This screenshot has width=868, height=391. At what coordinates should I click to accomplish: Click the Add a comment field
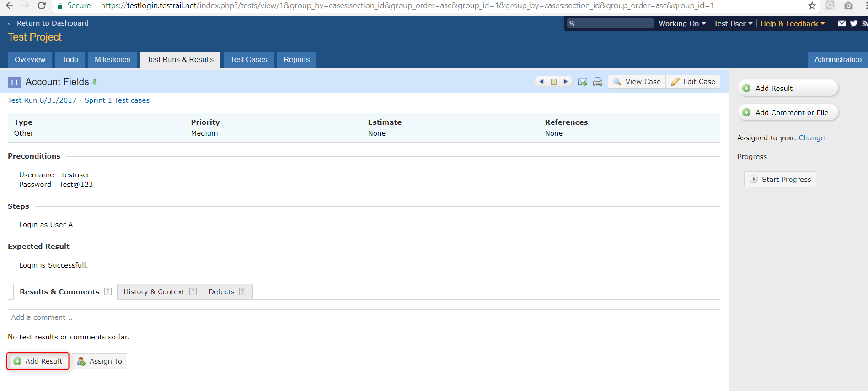pyautogui.click(x=364, y=317)
